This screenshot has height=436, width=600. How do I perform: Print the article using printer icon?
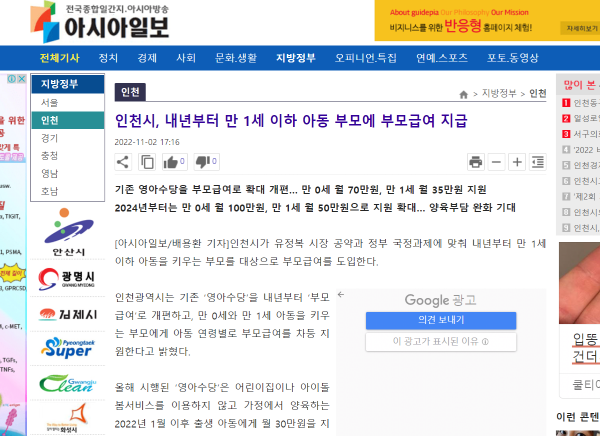476,162
